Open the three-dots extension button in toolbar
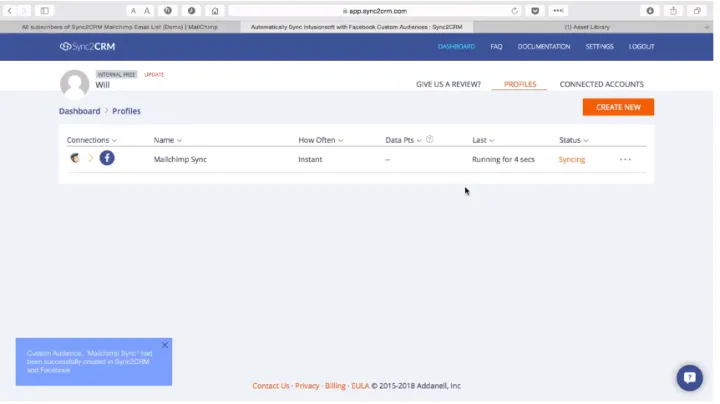720x404 pixels. 558,11
